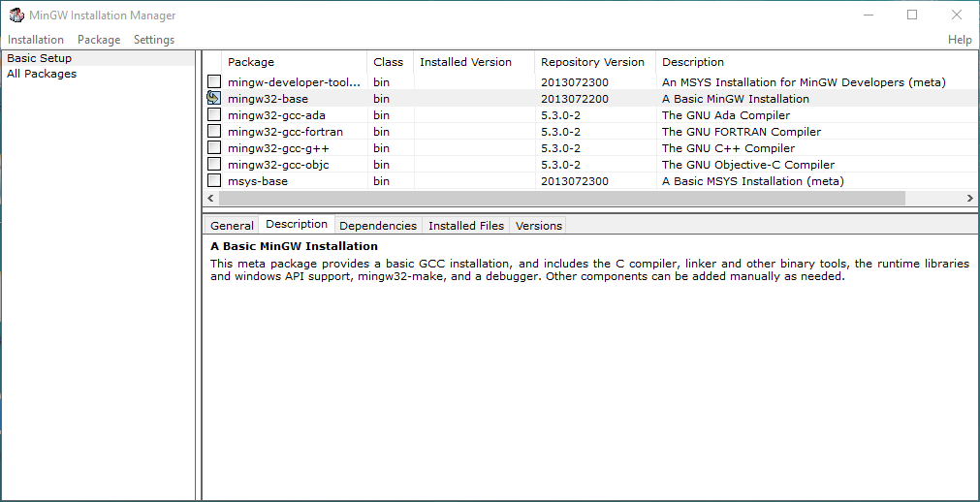Image resolution: width=980 pixels, height=502 pixels.
Task: Click the horizontal scrollbar left arrow
Action: click(210, 198)
